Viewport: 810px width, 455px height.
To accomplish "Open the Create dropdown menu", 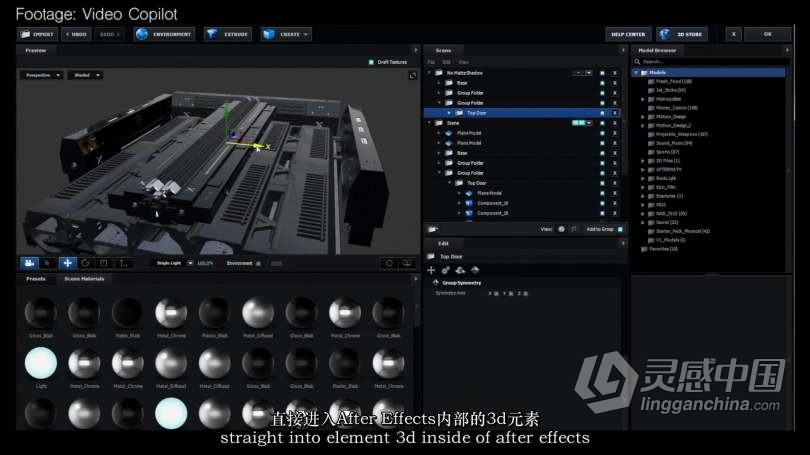I will (286, 34).
